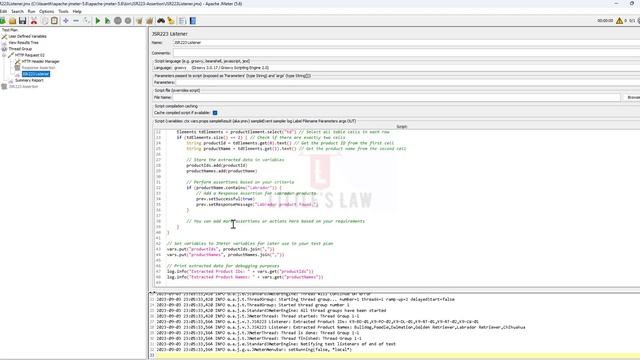Select View Results Tree node
The height and width of the screenshot is (360, 640).
coord(24,42)
